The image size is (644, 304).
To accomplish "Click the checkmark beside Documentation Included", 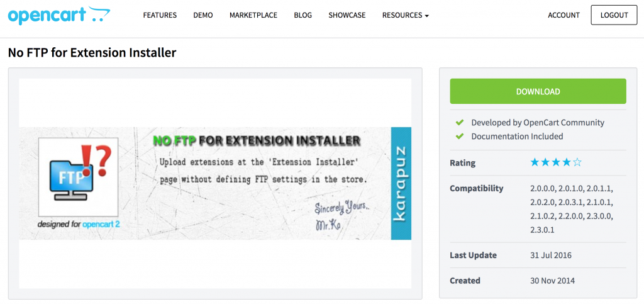I will pos(460,136).
